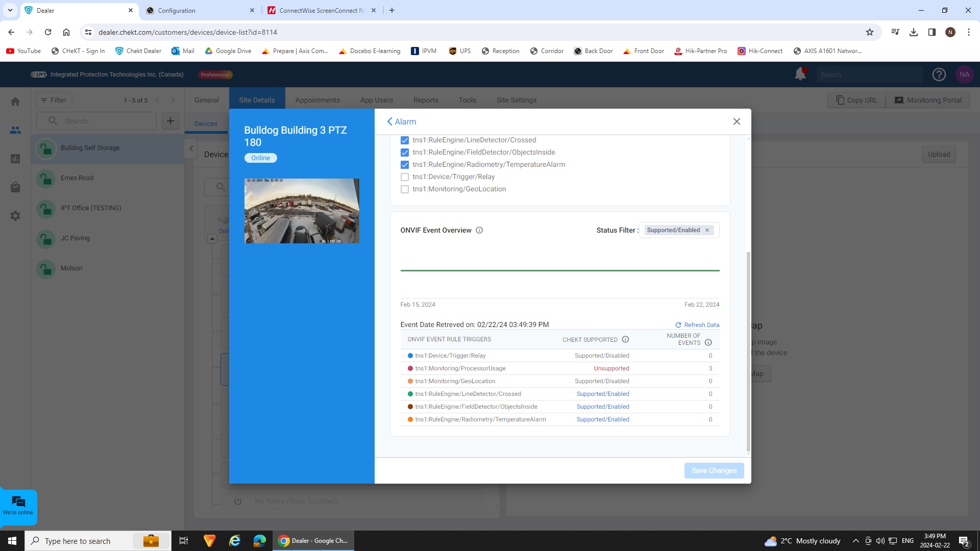This screenshot has width=980, height=551.
Task: Click the settings gear icon in sidebar
Action: click(15, 216)
